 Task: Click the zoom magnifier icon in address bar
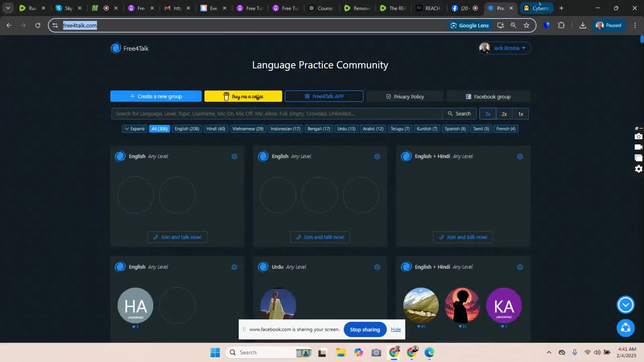513,25
